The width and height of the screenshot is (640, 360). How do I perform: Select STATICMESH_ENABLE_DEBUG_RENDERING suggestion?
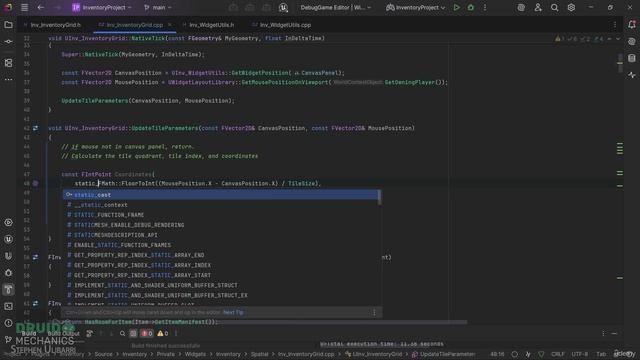point(220,225)
